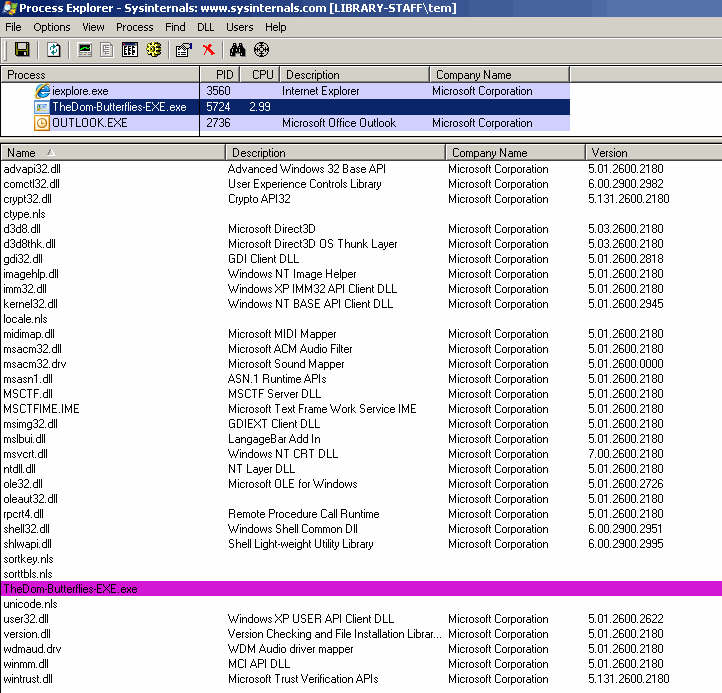Viewport: 722px width, 693px height.
Task: Open the Users menu
Action: coord(239,27)
